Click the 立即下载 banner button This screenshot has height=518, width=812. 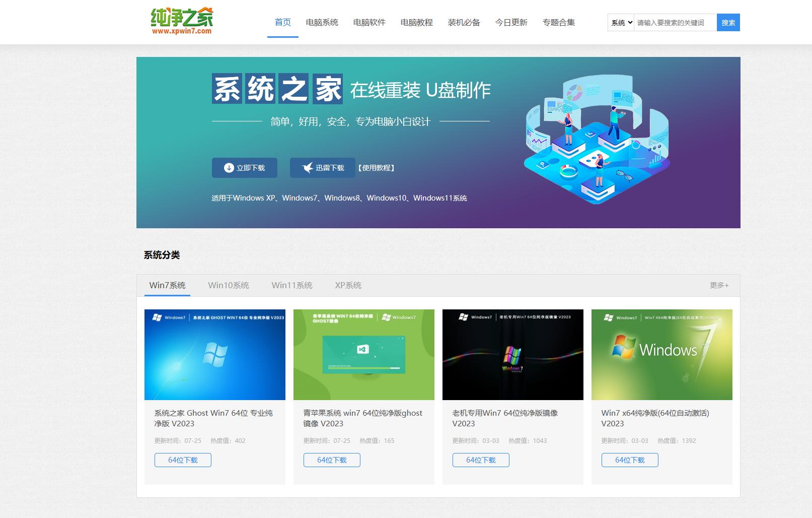[245, 168]
